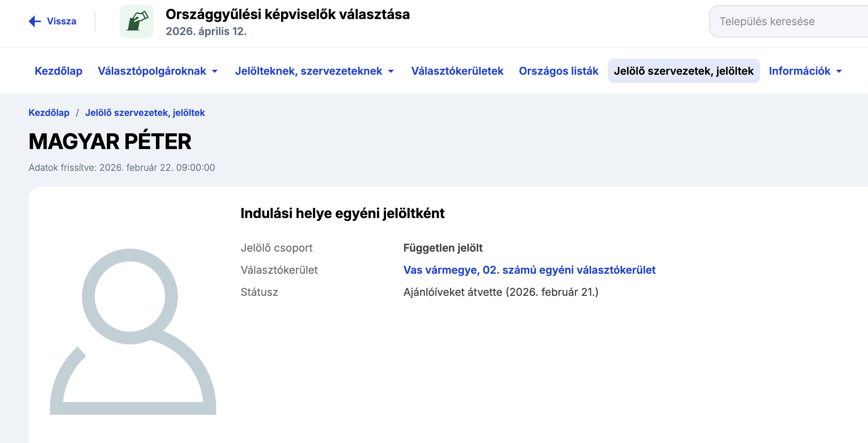
Task: Go to Országos listák page
Action: click(x=558, y=71)
